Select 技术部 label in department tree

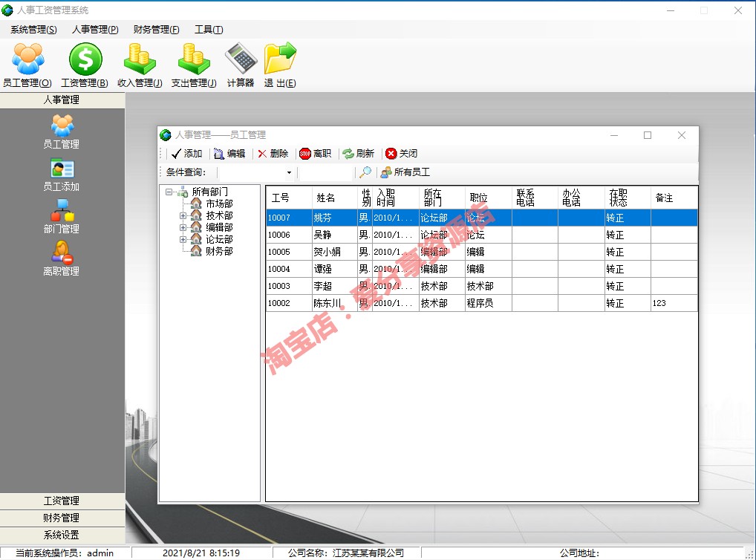click(x=219, y=215)
